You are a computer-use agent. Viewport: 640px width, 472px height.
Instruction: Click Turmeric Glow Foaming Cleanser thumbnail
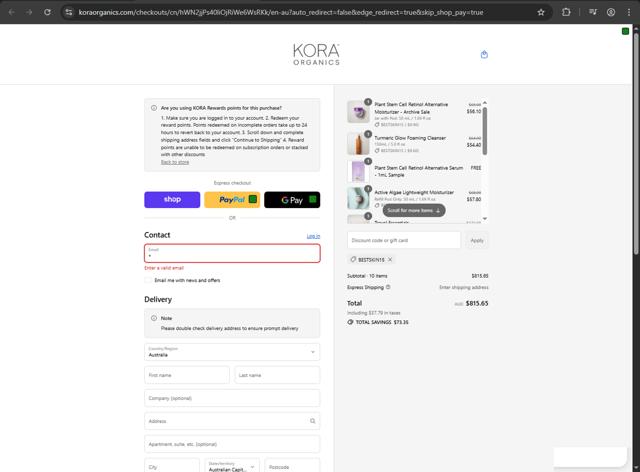(358, 143)
